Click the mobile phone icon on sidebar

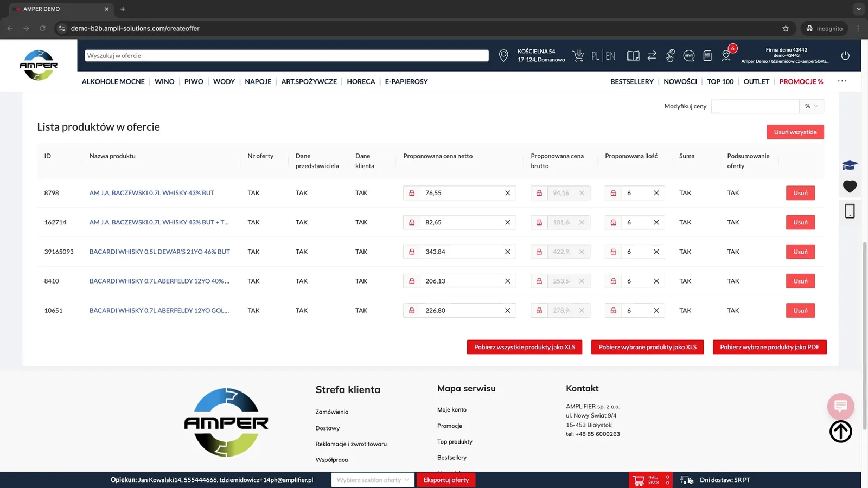850,211
